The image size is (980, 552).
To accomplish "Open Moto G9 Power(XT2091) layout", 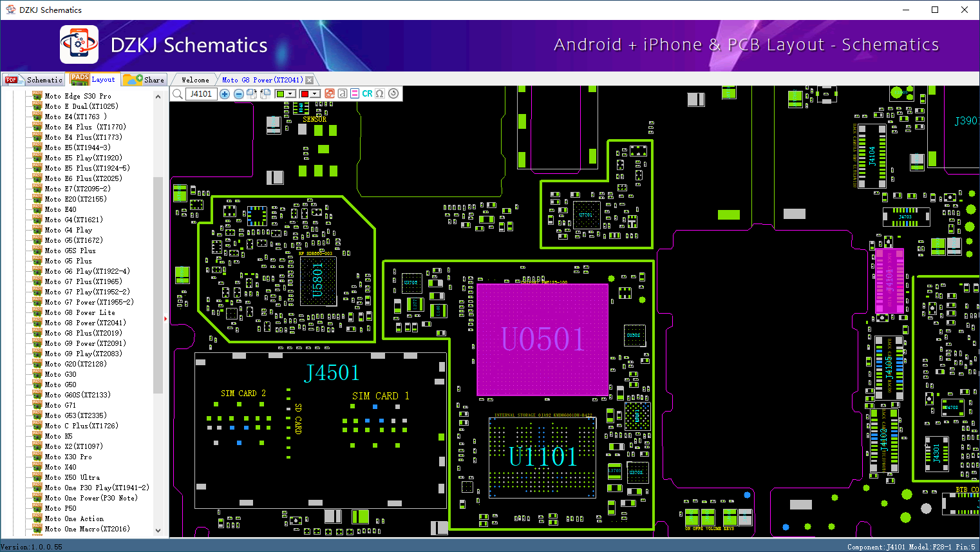I will click(x=85, y=343).
